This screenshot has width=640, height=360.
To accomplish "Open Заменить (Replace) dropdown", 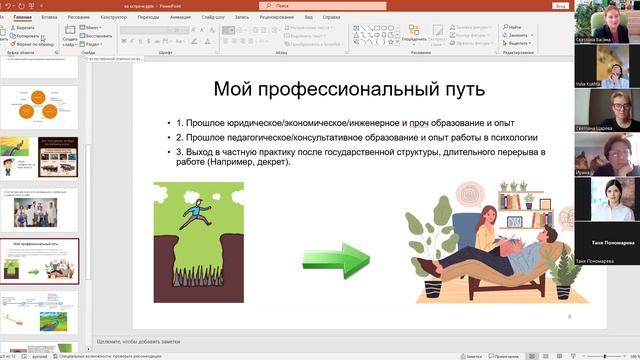I will click(x=518, y=35).
